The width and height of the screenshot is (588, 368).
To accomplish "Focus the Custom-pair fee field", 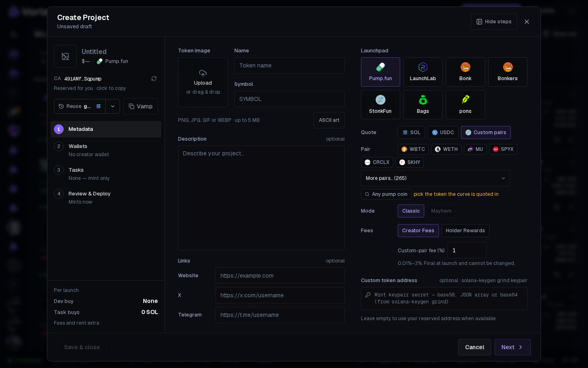I will [x=467, y=250].
